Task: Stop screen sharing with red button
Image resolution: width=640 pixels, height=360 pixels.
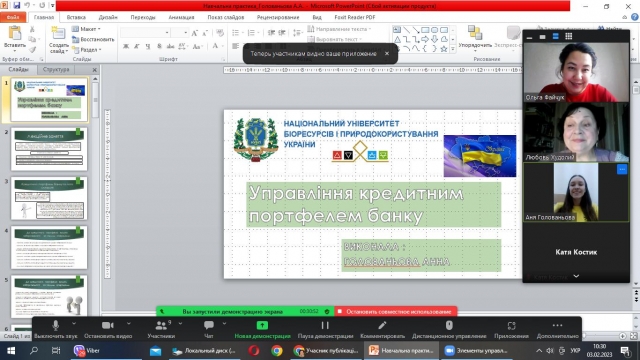Action: [x=396, y=311]
